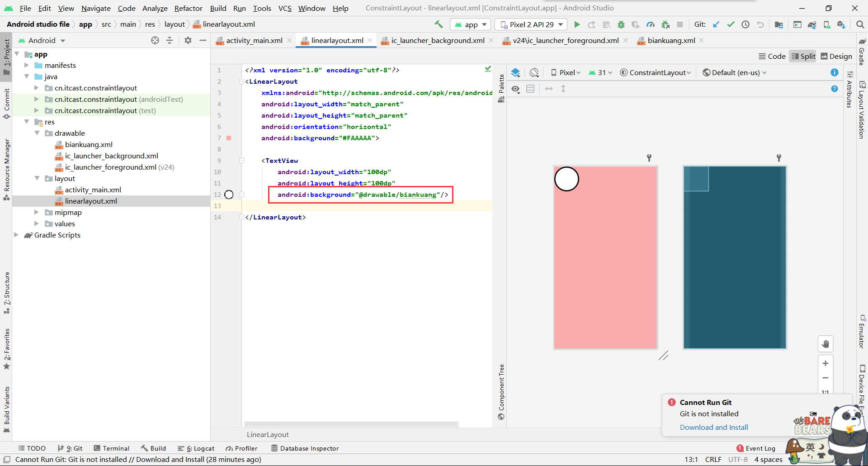
Task: Open AVD Manager from toolbar
Action: (x=827, y=24)
